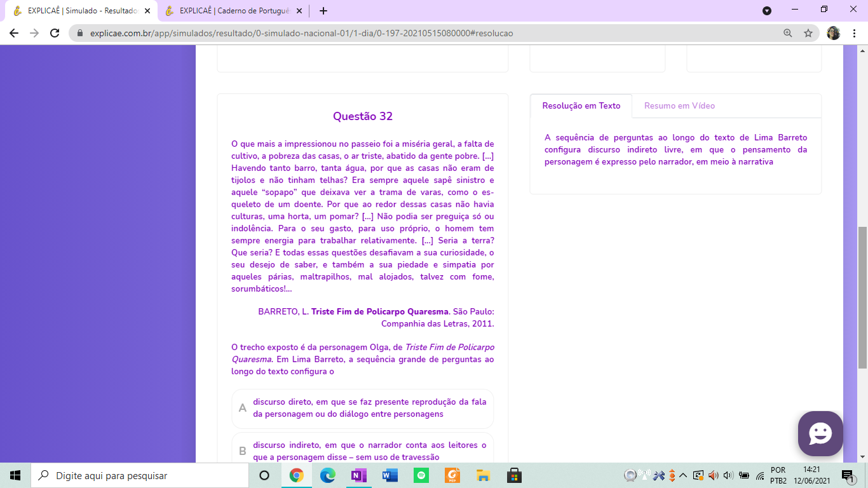Open the system volume control
This screenshot has width=868, height=488.
pos(728,475)
